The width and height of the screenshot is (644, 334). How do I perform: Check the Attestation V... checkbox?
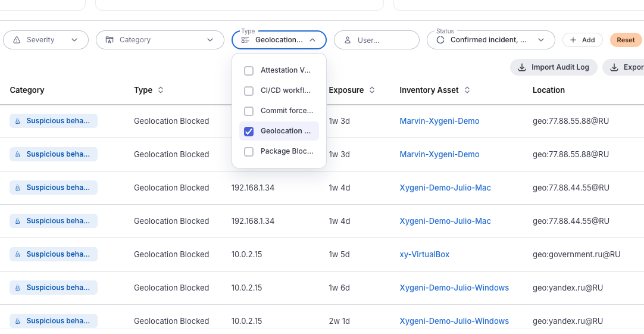(249, 71)
